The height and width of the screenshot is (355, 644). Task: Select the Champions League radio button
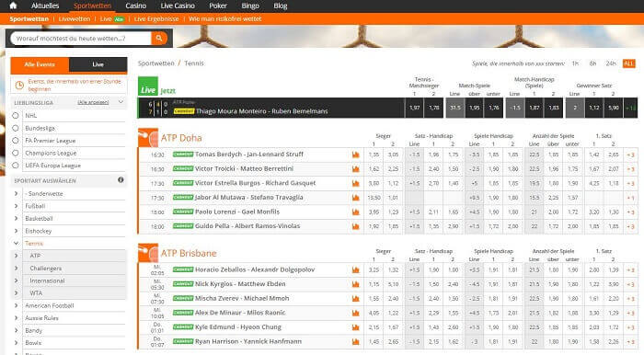[x=16, y=153]
